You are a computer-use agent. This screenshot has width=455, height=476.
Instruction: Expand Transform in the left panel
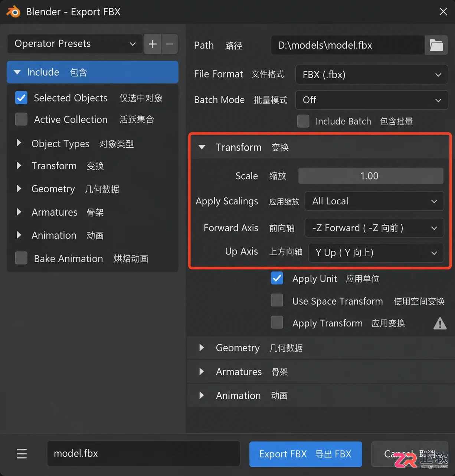pos(60,166)
